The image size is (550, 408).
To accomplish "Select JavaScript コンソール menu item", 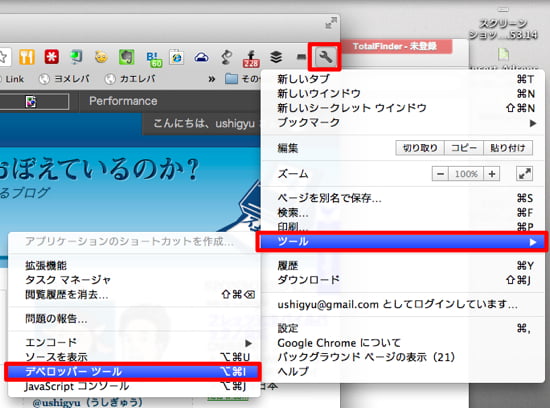I will [134, 386].
